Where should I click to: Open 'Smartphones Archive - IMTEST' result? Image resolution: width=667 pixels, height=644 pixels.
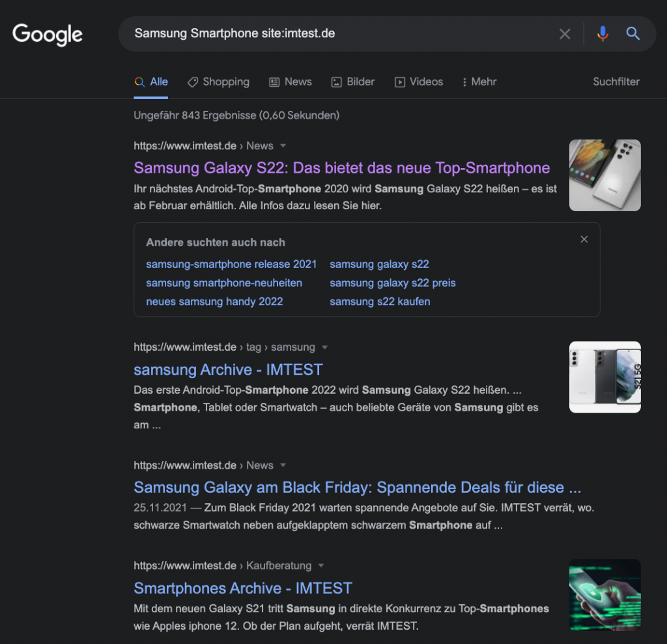pos(243,588)
